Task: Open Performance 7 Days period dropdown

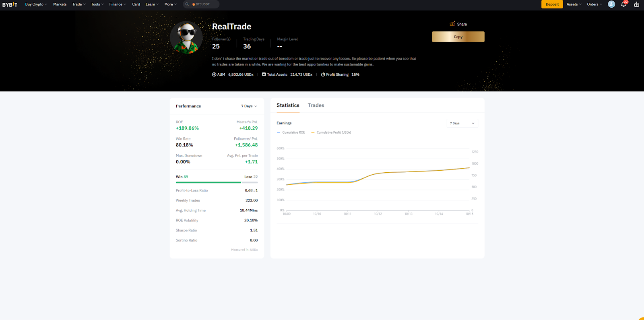Action: [x=249, y=106]
